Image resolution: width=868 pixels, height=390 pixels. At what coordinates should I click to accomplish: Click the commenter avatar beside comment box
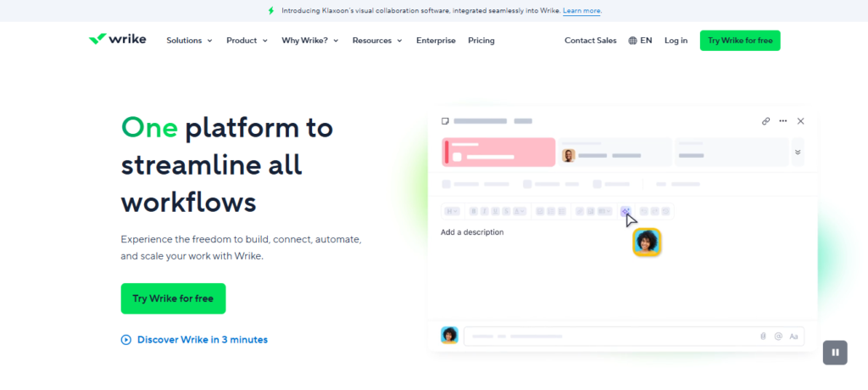(449, 335)
